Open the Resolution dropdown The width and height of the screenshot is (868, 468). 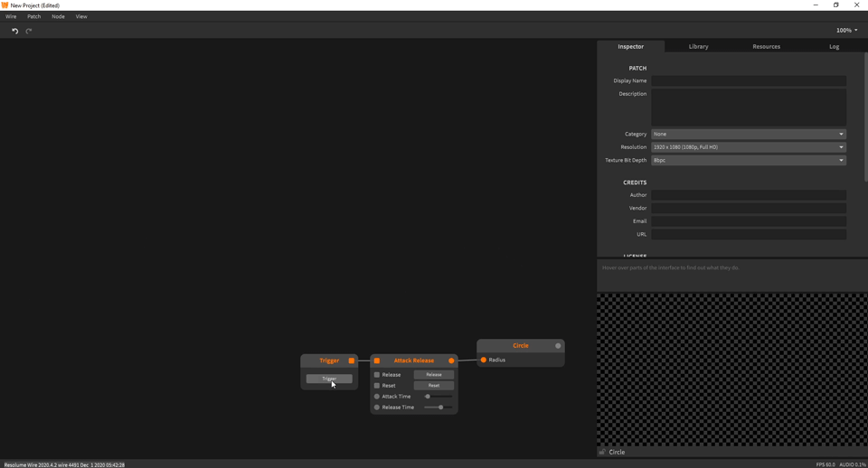pyautogui.click(x=749, y=147)
